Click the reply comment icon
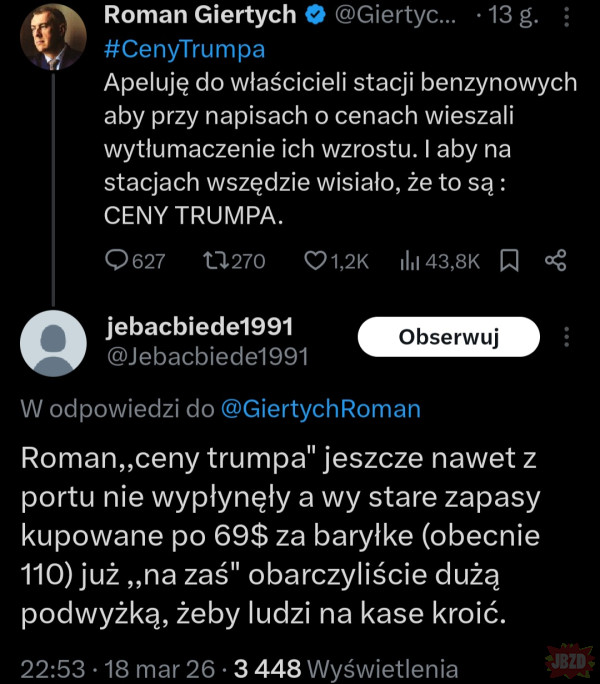The height and width of the screenshot is (684, 600). (x=119, y=261)
